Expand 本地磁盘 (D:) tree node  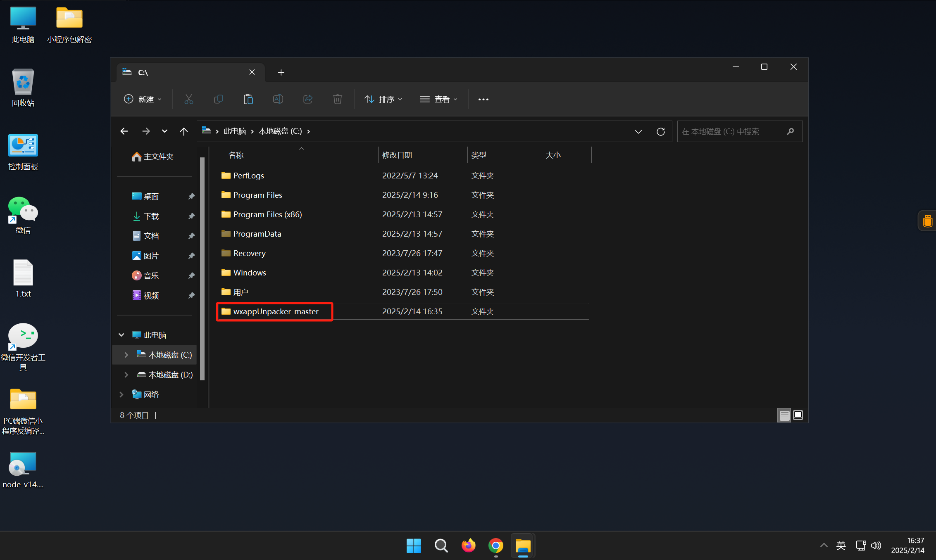click(x=126, y=375)
